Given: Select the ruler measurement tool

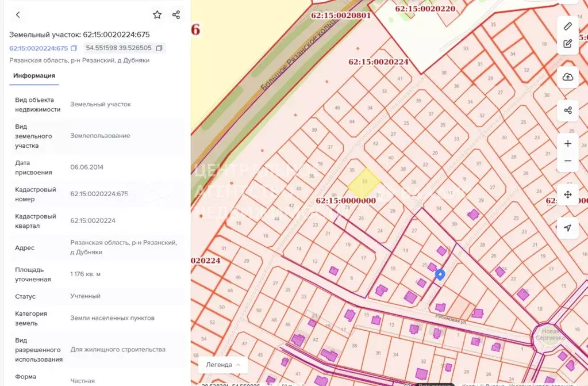Looking at the screenshot, I should 567,26.
